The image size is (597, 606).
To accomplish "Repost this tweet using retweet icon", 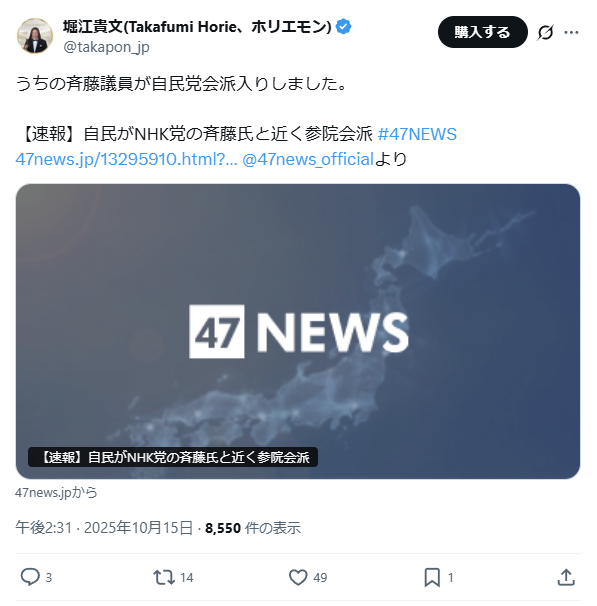I will tap(164, 577).
